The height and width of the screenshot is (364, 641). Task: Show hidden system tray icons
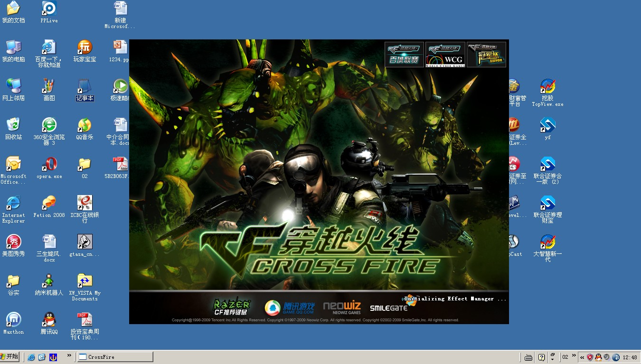(582, 357)
